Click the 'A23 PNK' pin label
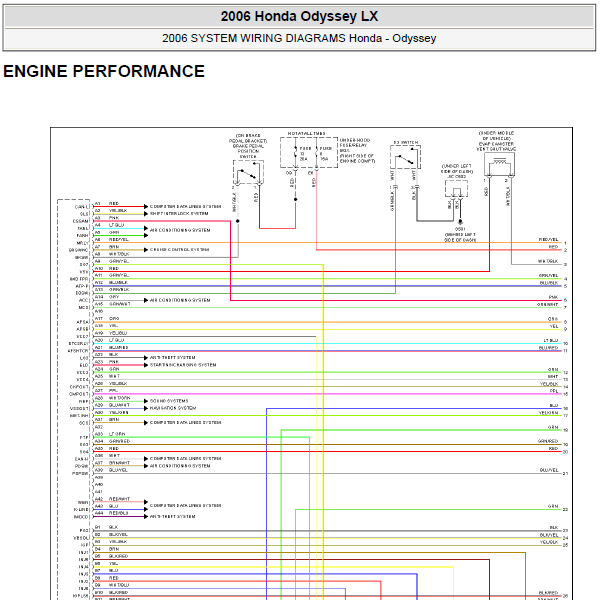 (x=107, y=362)
